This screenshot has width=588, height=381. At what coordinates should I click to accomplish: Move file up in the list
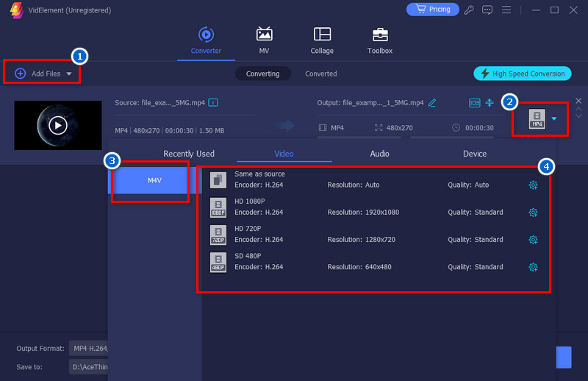[x=578, y=109]
